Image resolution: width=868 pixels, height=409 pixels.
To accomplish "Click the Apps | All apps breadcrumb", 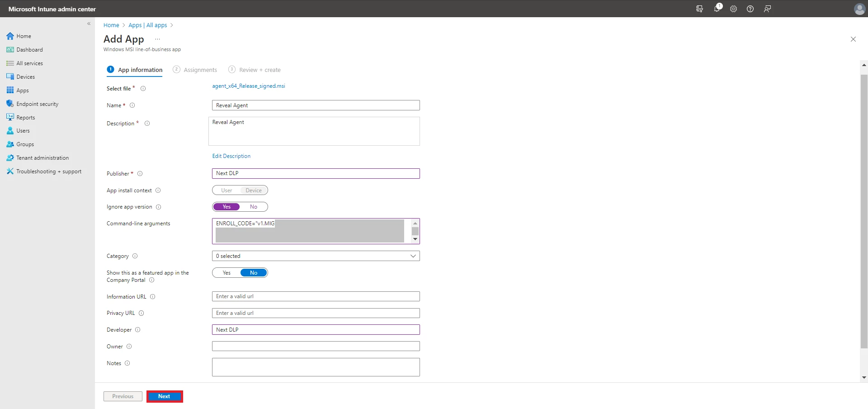I will click(x=148, y=25).
